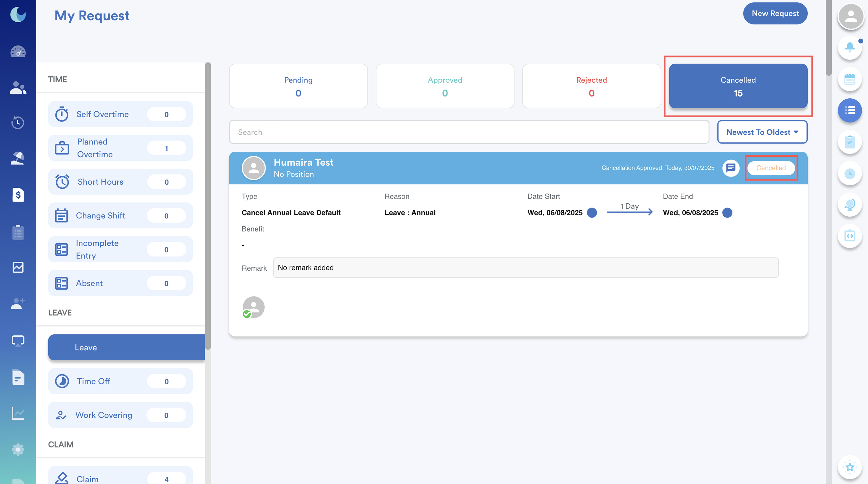Open the user profile avatar at top right
Image resolution: width=868 pixels, height=484 pixels.
pos(851,16)
